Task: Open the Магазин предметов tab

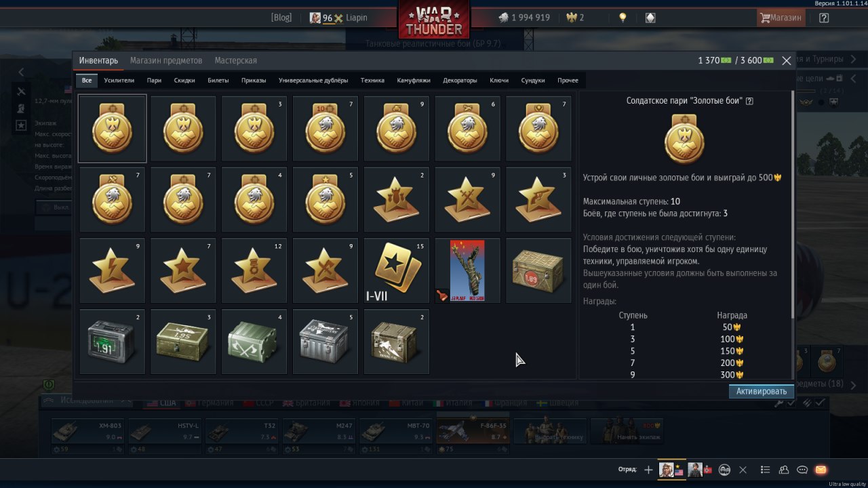Action: click(x=166, y=60)
